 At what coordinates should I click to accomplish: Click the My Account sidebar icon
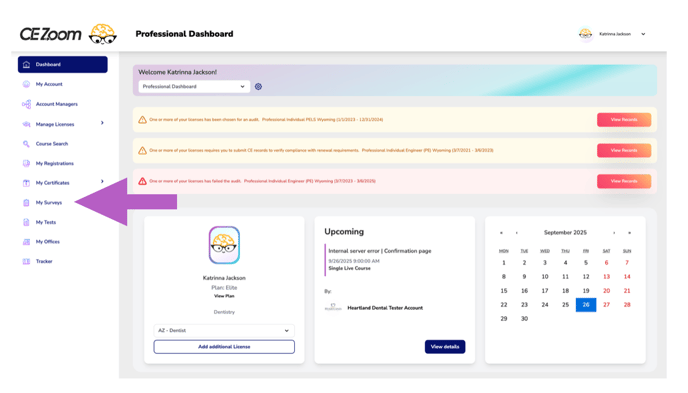click(26, 84)
